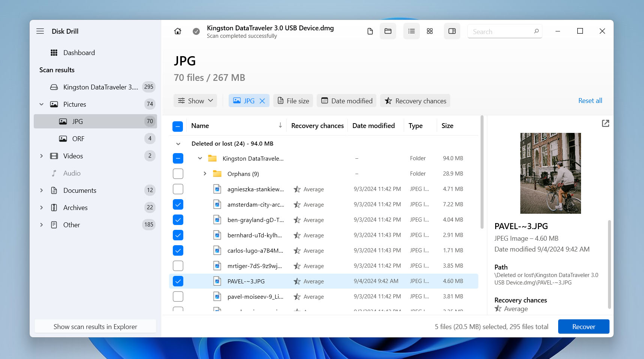Click the scan completed checkmark icon
Image resolution: width=644 pixels, height=359 pixels.
click(x=196, y=31)
